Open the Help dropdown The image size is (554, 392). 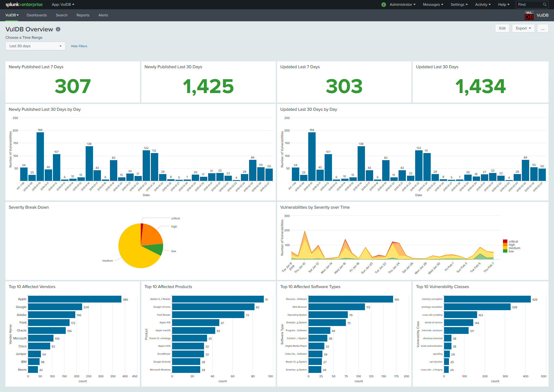(x=504, y=4)
